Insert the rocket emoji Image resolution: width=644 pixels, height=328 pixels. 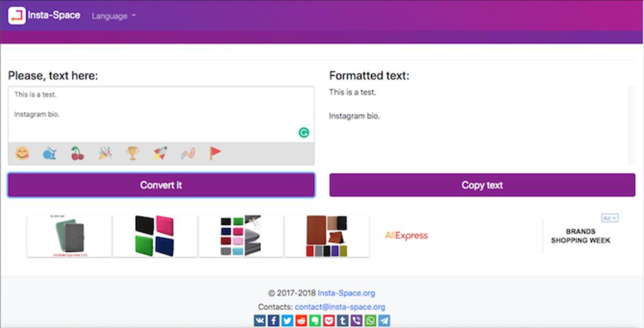[x=160, y=154]
